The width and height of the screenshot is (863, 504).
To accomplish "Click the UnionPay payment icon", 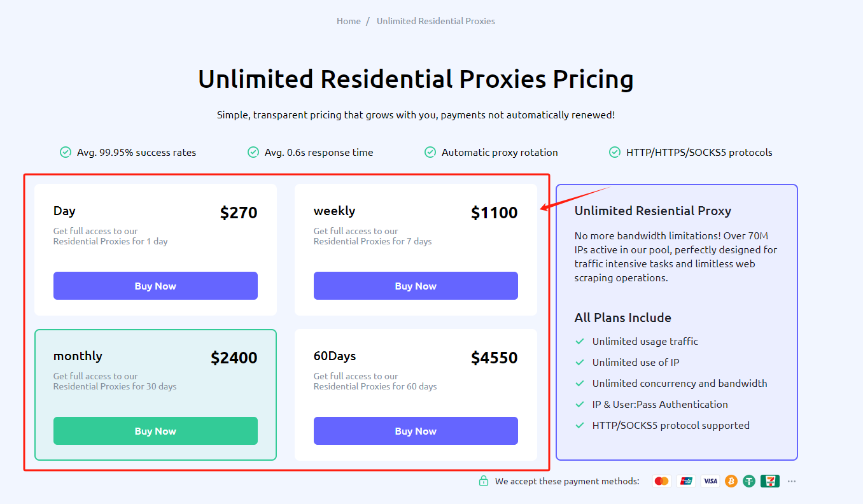I will tap(686, 481).
